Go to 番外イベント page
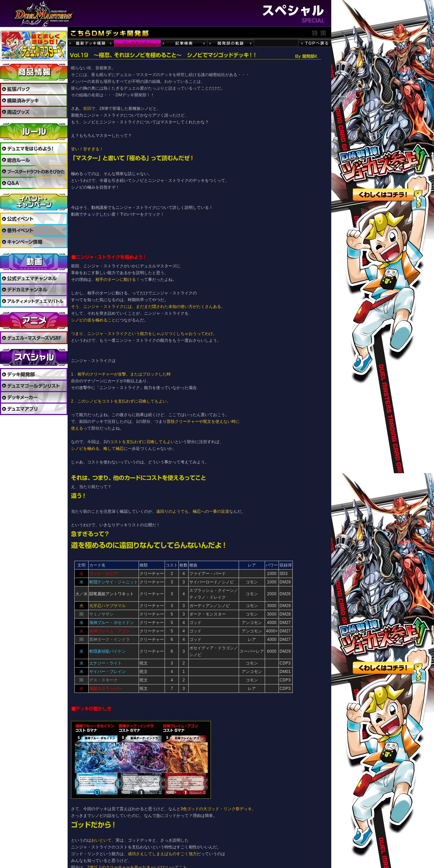Screen dimensions: 434x868 pyautogui.click(x=34, y=230)
